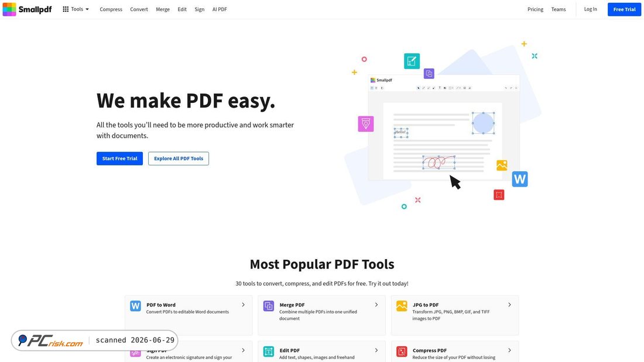Go to the Pricing page
644x362 pixels.
pyautogui.click(x=535, y=9)
